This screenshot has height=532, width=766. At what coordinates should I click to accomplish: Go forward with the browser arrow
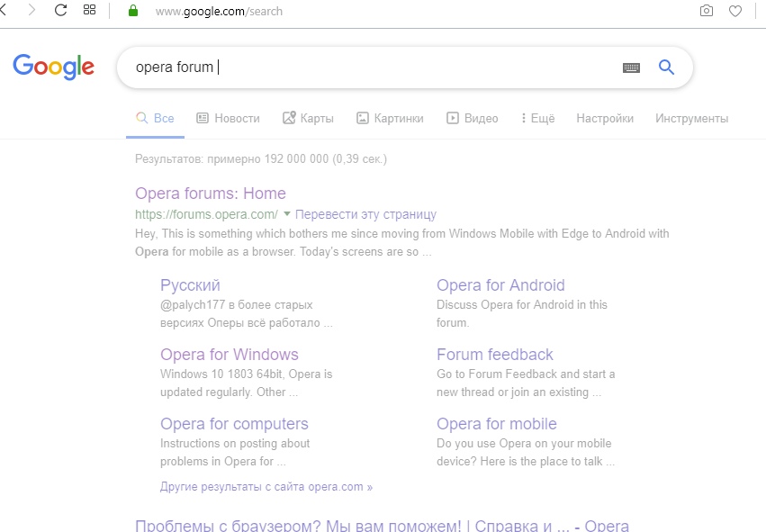point(32,10)
